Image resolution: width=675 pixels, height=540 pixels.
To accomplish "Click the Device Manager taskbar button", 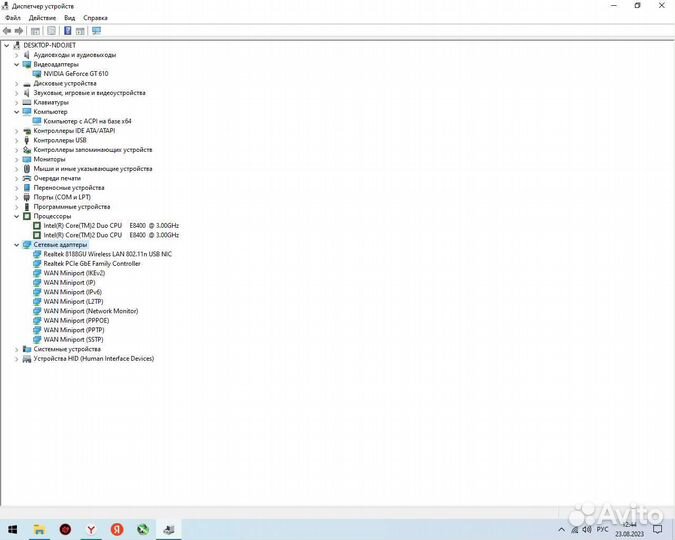I will (x=169, y=529).
